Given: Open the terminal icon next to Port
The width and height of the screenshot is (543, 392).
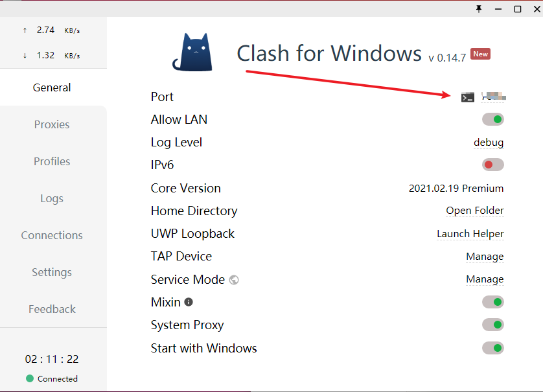Looking at the screenshot, I should click(468, 97).
